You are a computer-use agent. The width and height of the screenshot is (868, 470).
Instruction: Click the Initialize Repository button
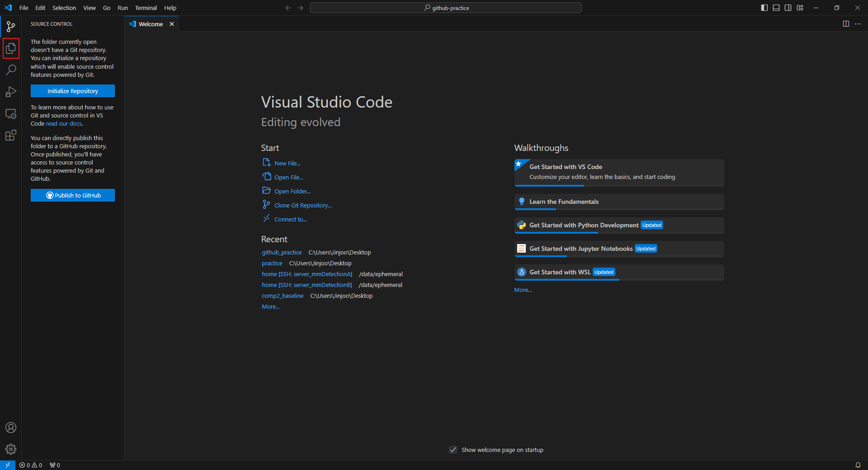coord(73,91)
